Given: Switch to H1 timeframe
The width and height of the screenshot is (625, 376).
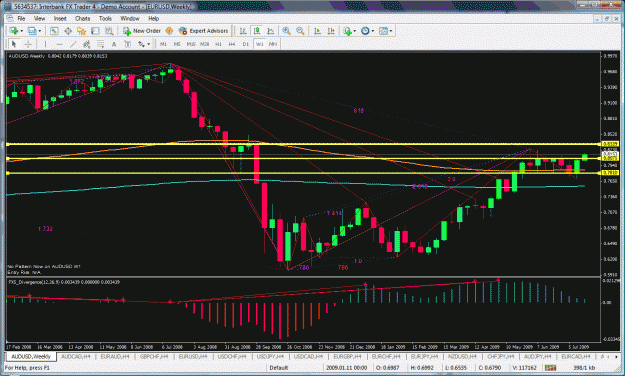Looking at the screenshot, I should click(x=218, y=44).
